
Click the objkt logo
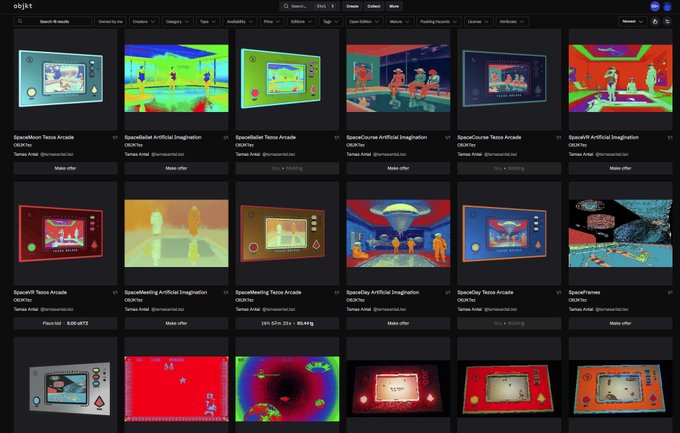(x=23, y=6)
